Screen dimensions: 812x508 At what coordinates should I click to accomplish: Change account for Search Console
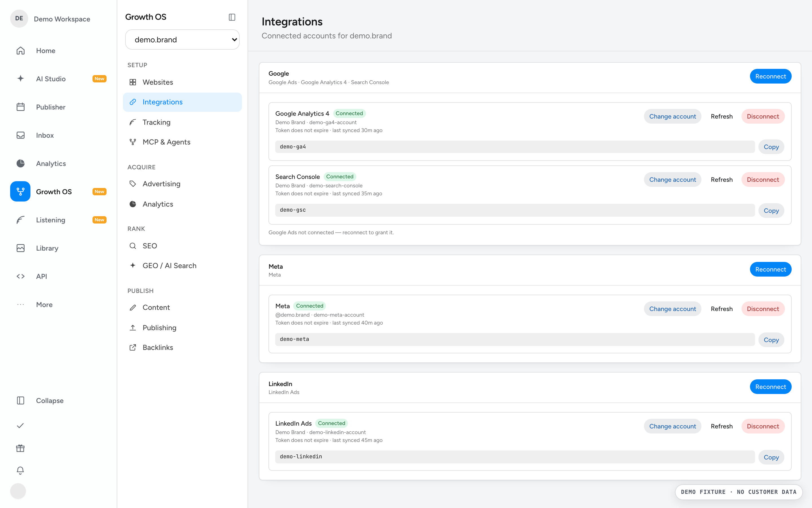pyautogui.click(x=672, y=179)
